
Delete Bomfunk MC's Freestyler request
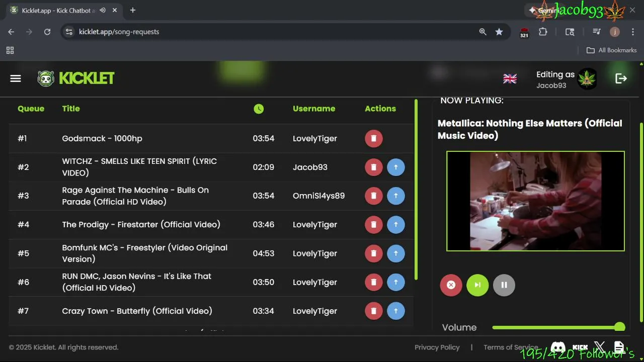click(373, 253)
